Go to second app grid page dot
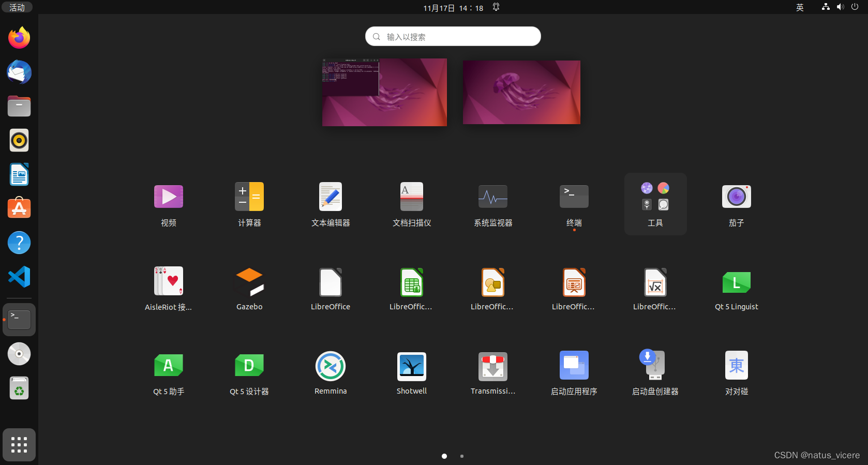This screenshot has width=868, height=465. pos(462,456)
